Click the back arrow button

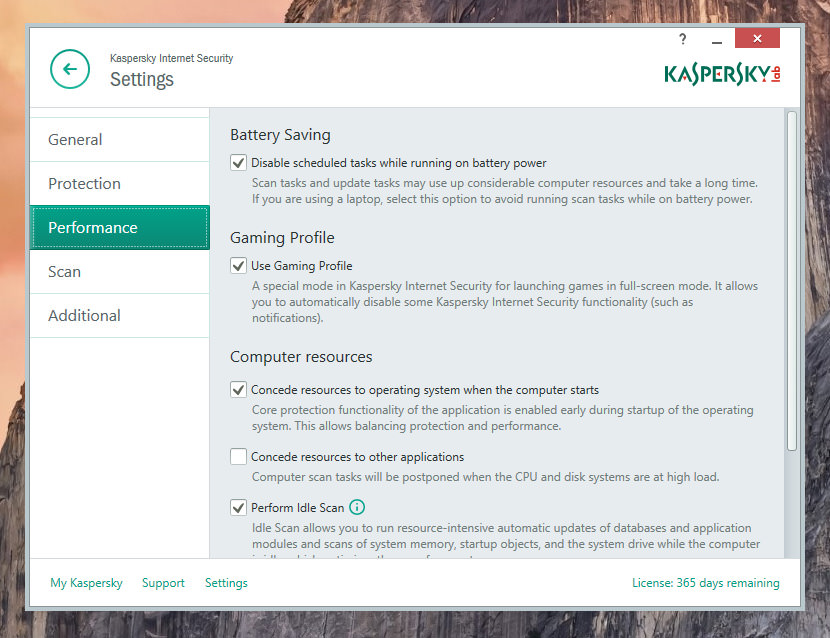[70, 69]
